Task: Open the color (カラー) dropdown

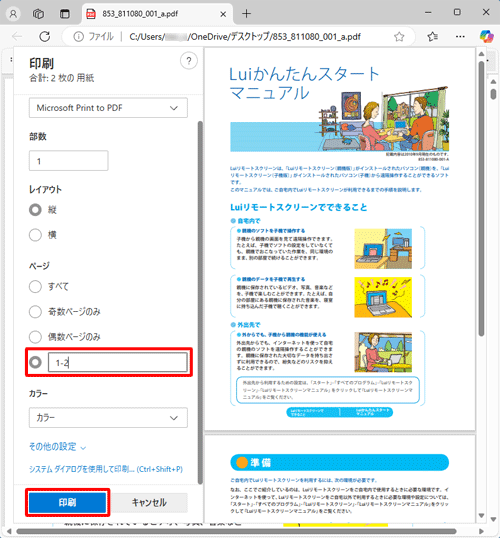Action: [x=108, y=418]
